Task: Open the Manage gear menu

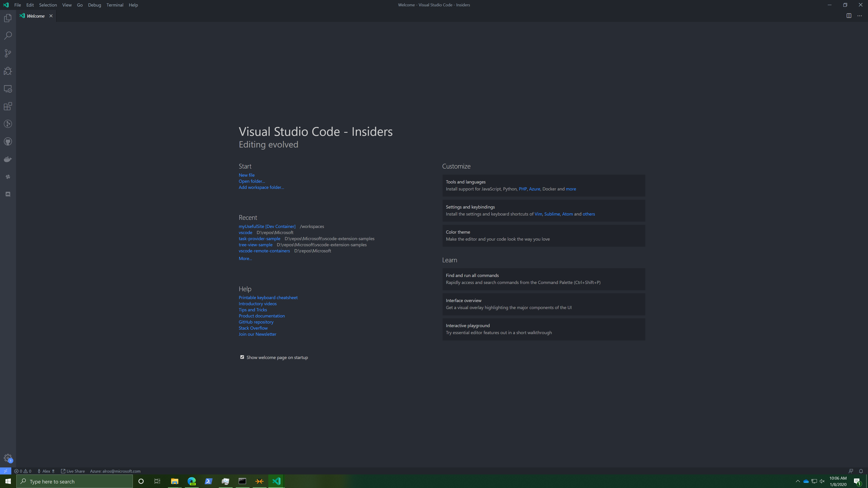Action: point(7,458)
